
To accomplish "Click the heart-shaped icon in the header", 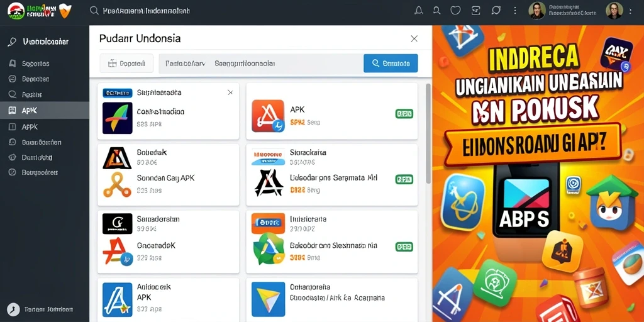I will [x=455, y=10].
